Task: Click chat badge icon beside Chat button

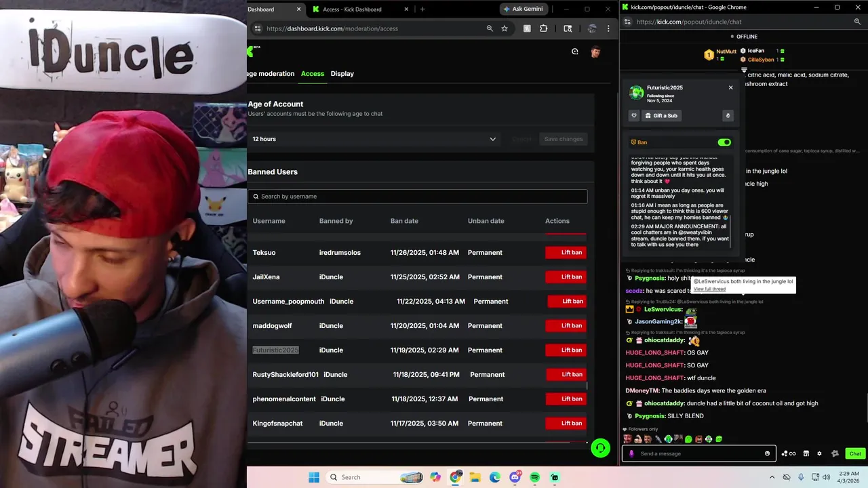Action: coord(835,453)
